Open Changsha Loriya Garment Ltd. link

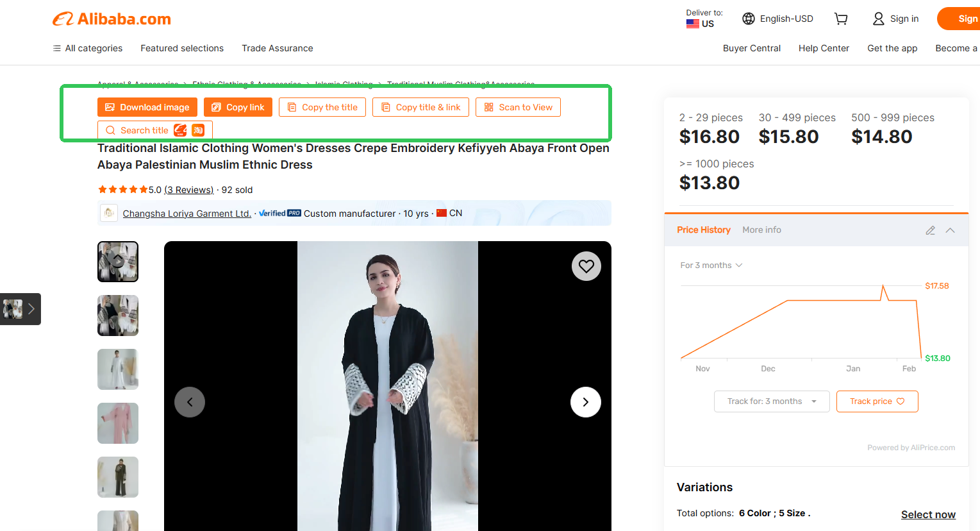[x=187, y=214]
